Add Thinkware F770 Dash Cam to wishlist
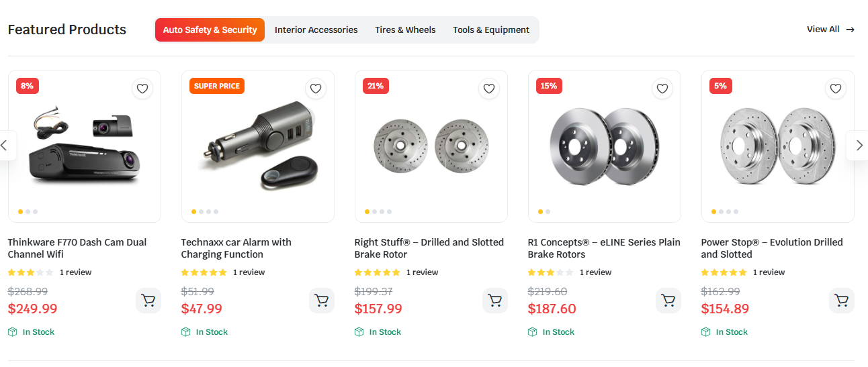The height and width of the screenshot is (367, 868). pos(142,89)
